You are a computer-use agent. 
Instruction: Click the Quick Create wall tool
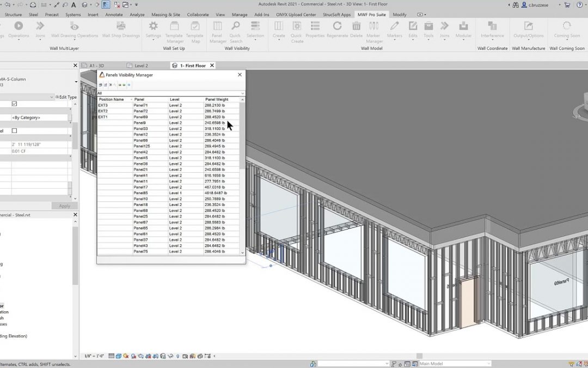tap(297, 32)
